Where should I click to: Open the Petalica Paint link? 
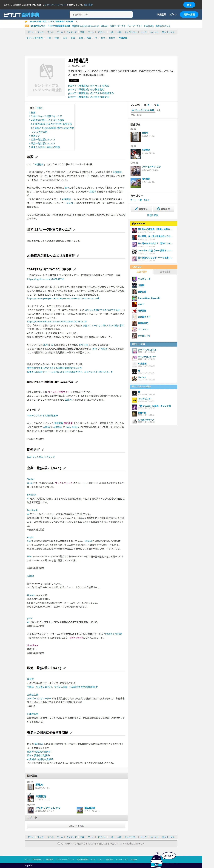113,634
